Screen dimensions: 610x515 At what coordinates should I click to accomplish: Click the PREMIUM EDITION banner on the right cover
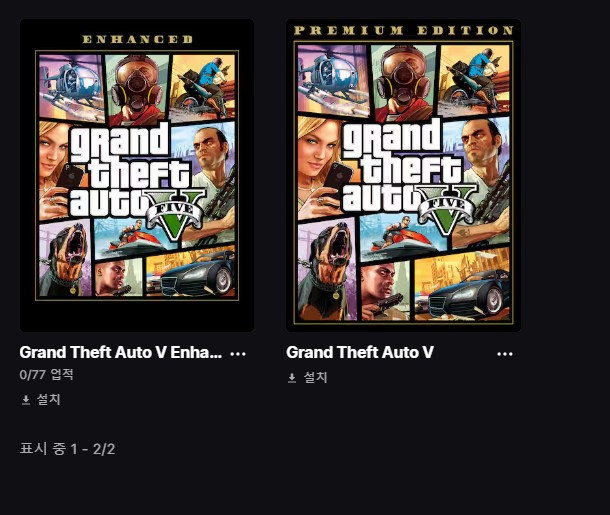(x=403, y=30)
